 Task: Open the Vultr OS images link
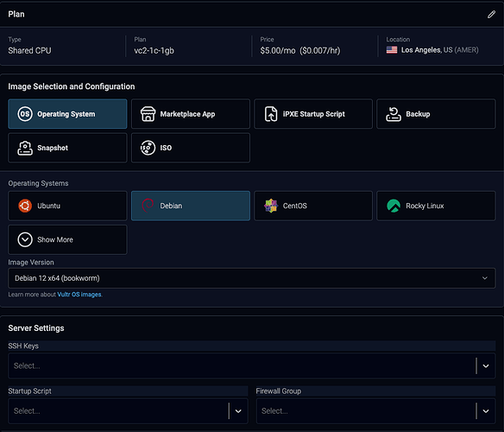(x=79, y=295)
